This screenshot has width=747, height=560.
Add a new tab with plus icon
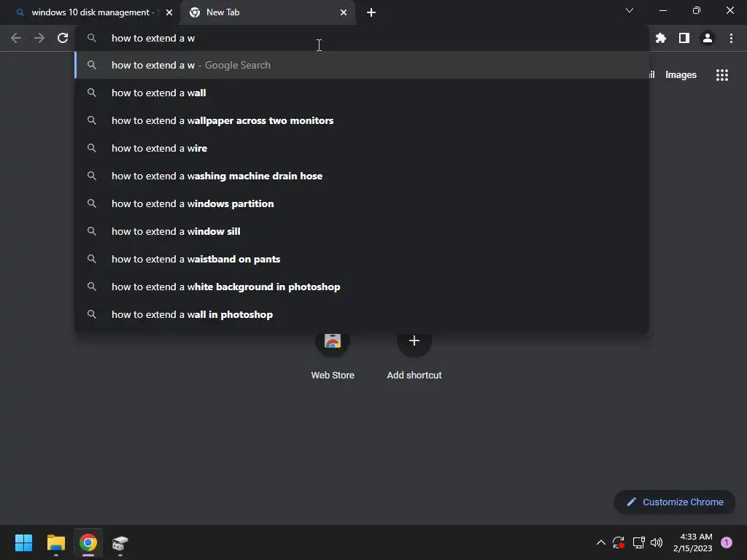[x=371, y=12]
